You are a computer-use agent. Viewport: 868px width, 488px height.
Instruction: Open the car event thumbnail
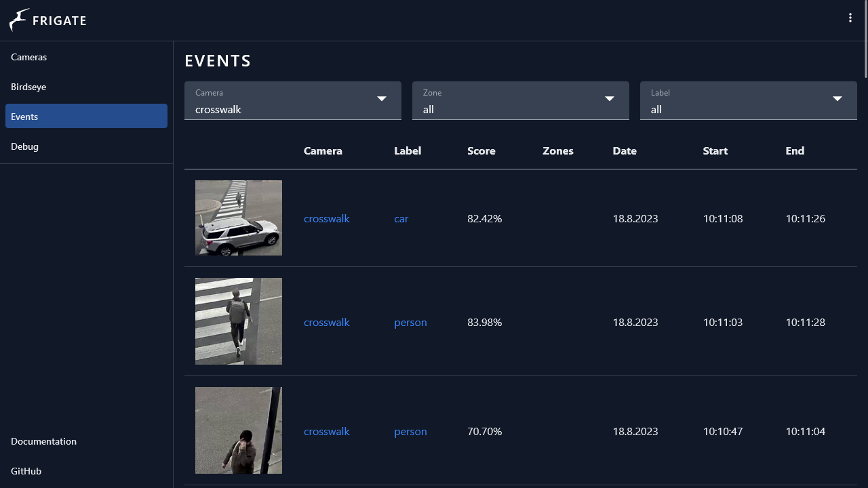coord(239,218)
